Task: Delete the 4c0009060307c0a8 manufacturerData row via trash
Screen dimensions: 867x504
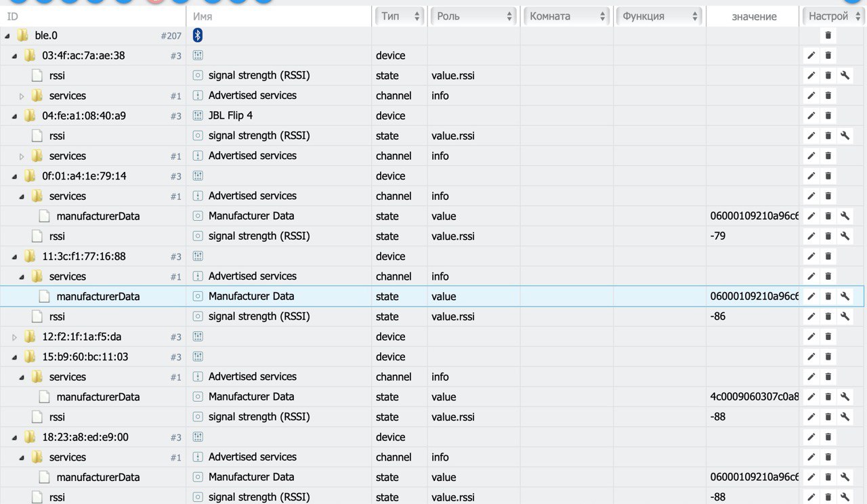Action: 828,397
